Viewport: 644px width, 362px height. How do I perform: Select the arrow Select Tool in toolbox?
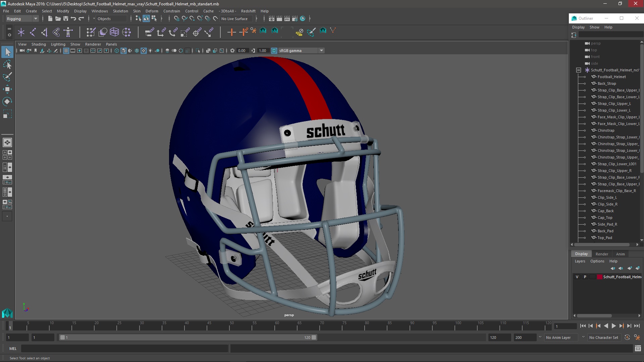tap(7, 52)
